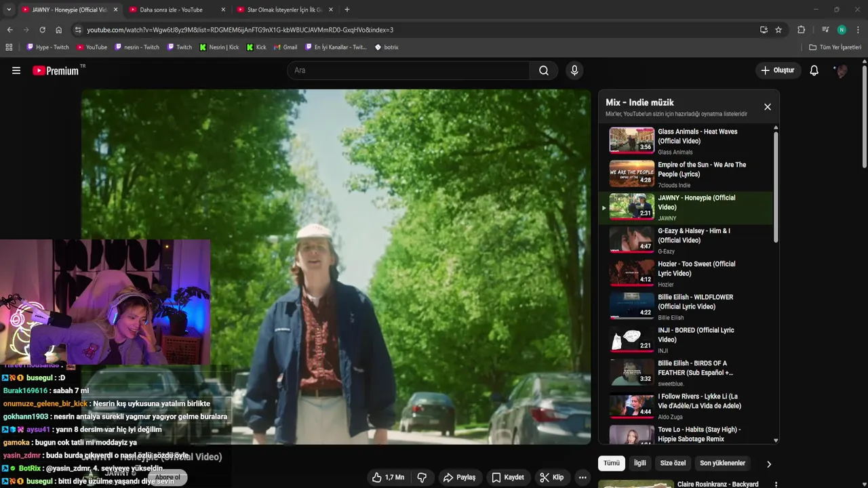Create a clip with Klip scissors button
This screenshot has height=488, width=868.
[x=552, y=477]
